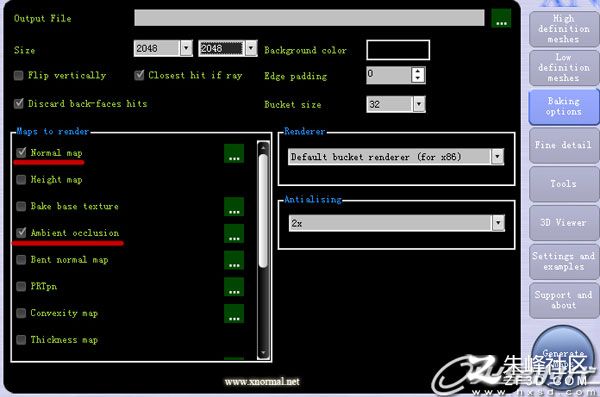Open Normal map options via green ellipsis button

pyautogui.click(x=234, y=154)
